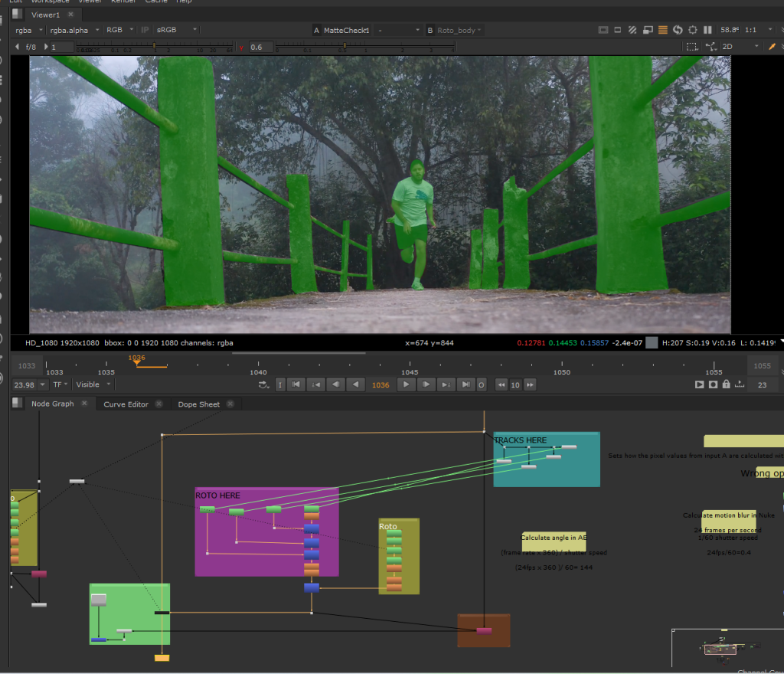Click the gain value field showing 1
Screen dimensions: 784x674
coord(62,47)
